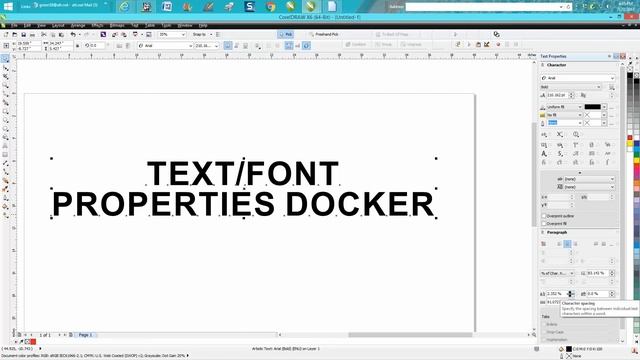Paste from the clipboard with the toolbar icon
The width and height of the screenshot is (640, 360).
[x=61, y=35]
